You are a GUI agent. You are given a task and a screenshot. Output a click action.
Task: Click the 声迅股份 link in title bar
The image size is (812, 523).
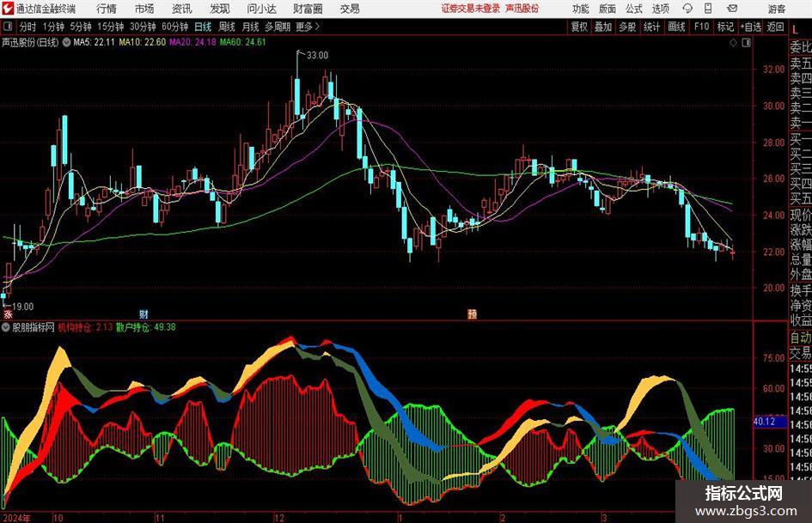(522, 9)
